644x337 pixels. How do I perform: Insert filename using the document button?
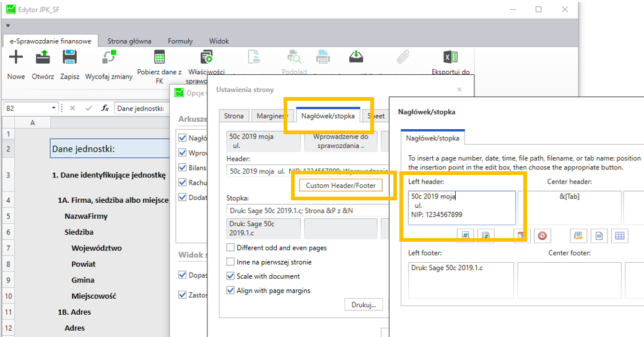pyautogui.click(x=599, y=236)
